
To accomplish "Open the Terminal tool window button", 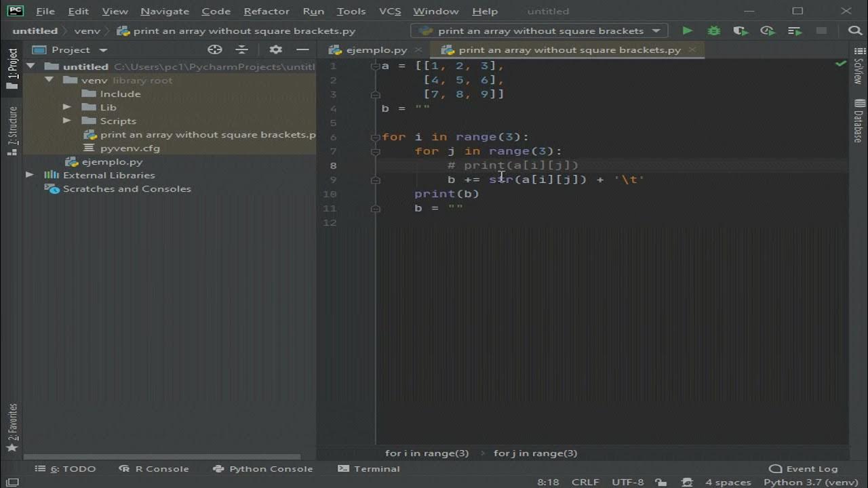I will tap(369, 468).
